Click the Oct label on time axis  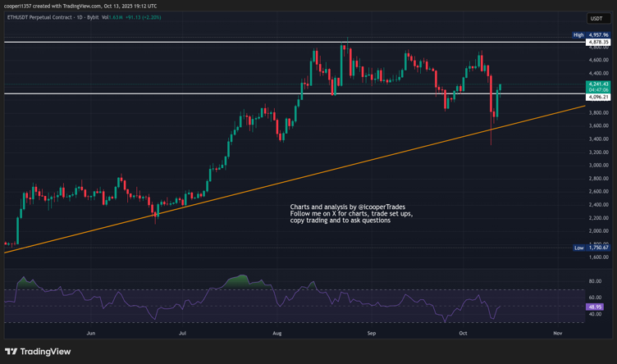pyautogui.click(x=464, y=334)
